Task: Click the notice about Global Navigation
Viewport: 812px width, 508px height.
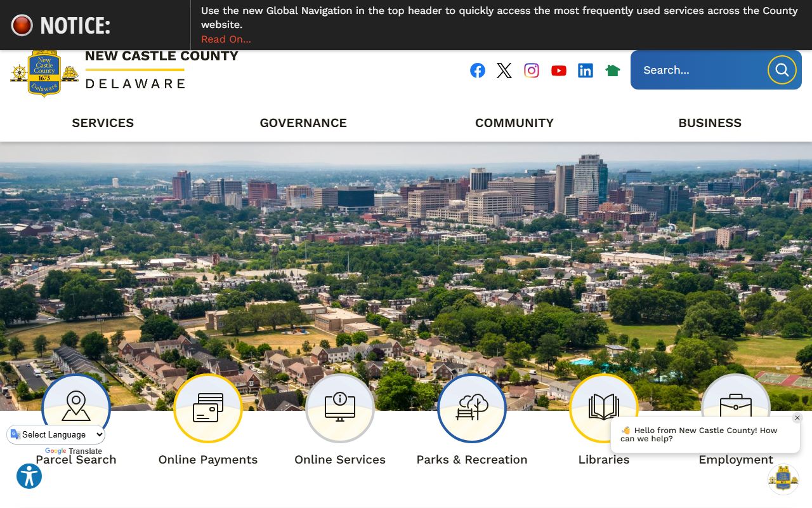Action: pyautogui.click(x=499, y=18)
